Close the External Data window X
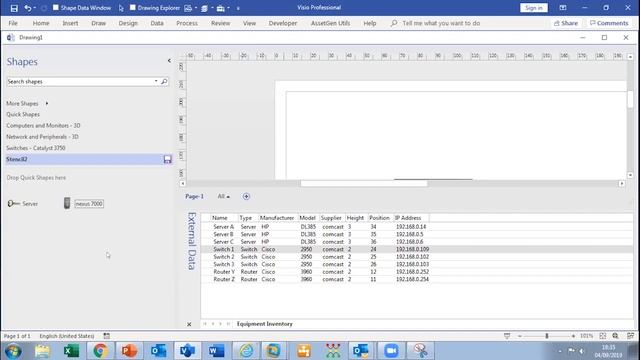Viewport: 640px width, 360px height. 189,324
